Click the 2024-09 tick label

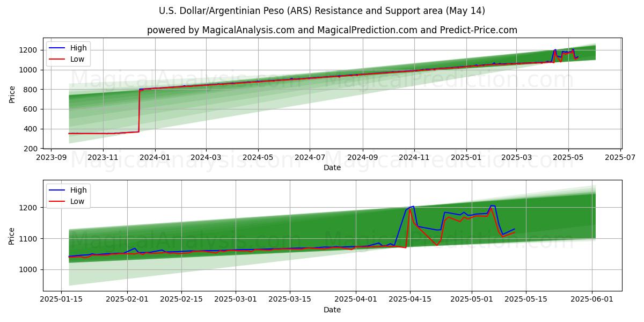point(362,158)
